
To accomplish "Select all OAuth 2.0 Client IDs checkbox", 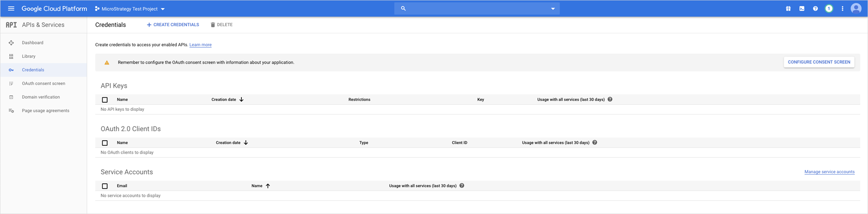I will pos(105,143).
